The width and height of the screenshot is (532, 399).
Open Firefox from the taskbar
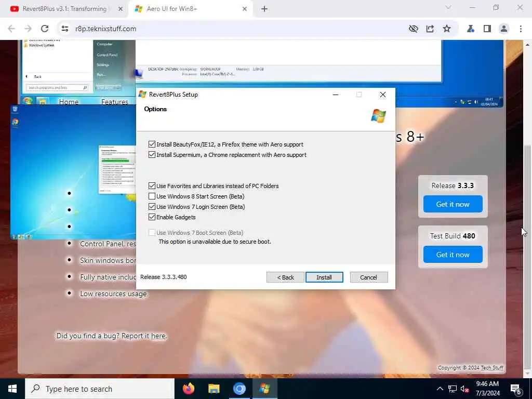click(x=188, y=389)
